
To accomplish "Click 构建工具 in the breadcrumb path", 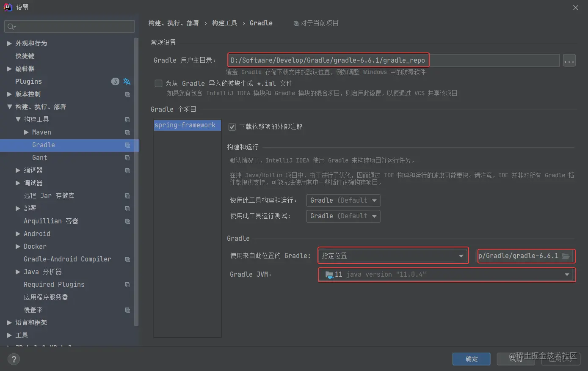I will point(224,23).
